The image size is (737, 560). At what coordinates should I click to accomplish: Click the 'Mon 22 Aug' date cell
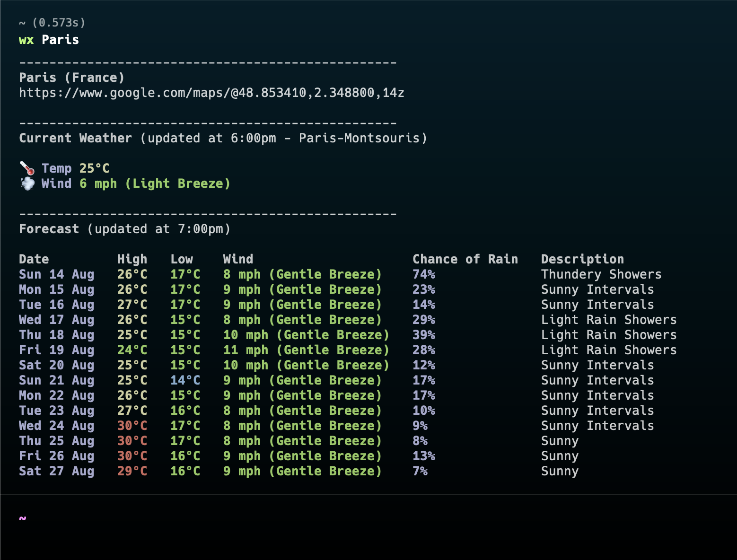[57, 395]
